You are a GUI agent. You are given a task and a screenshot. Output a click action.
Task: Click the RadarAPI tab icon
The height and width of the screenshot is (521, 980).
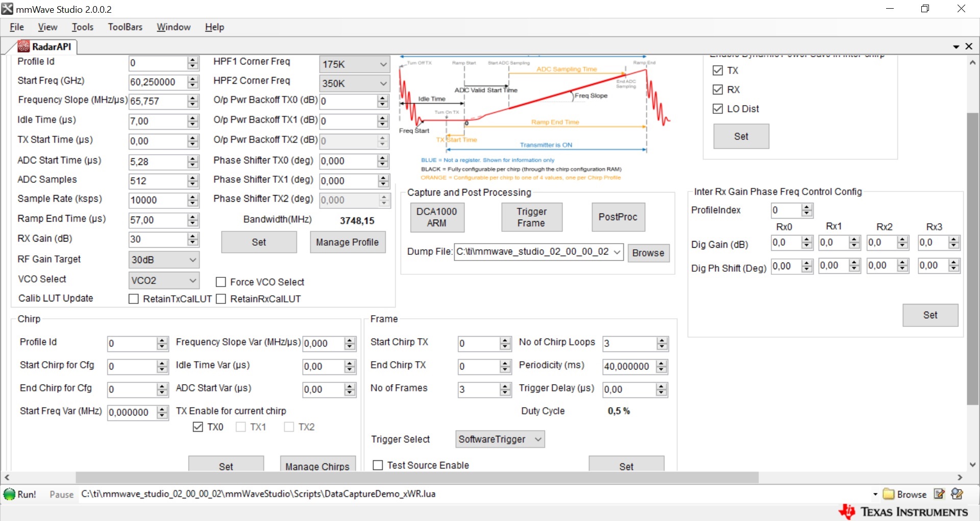(x=23, y=46)
